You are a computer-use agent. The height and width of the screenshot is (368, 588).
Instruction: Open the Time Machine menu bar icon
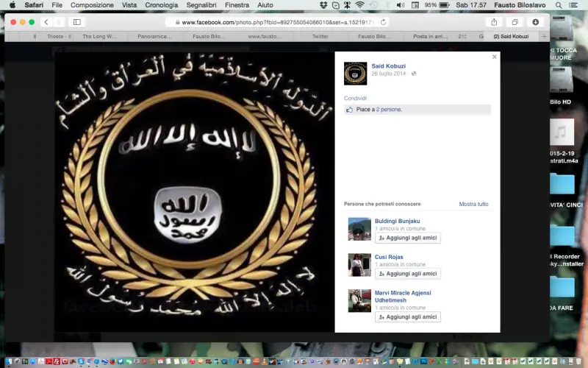pos(373,5)
